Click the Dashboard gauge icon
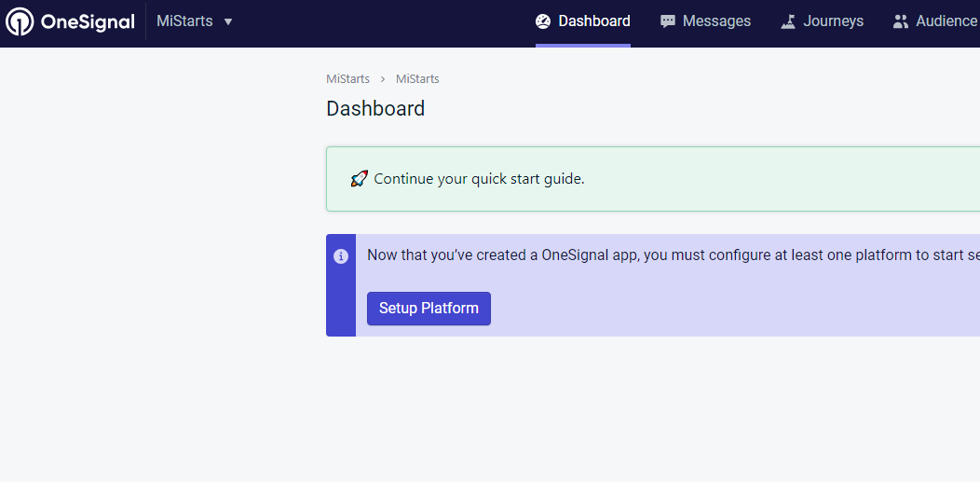The image size is (980, 482). click(543, 21)
